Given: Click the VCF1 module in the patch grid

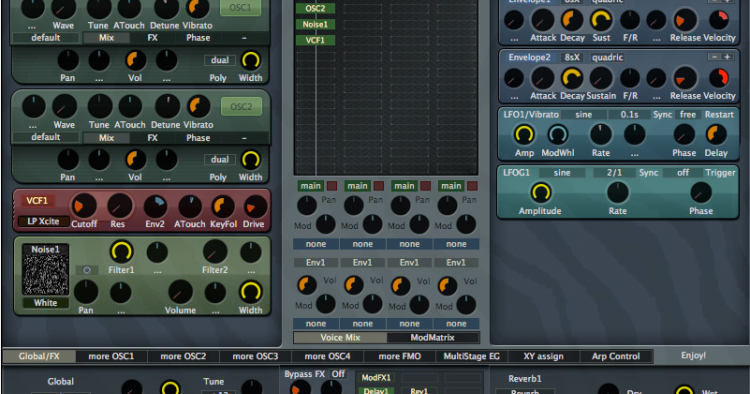Looking at the screenshot, I should click(x=315, y=40).
